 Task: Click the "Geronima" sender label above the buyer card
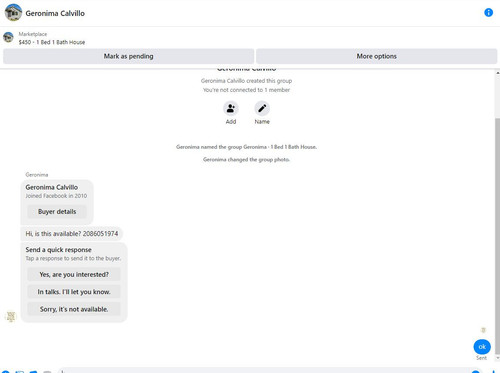pyautogui.click(x=37, y=175)
